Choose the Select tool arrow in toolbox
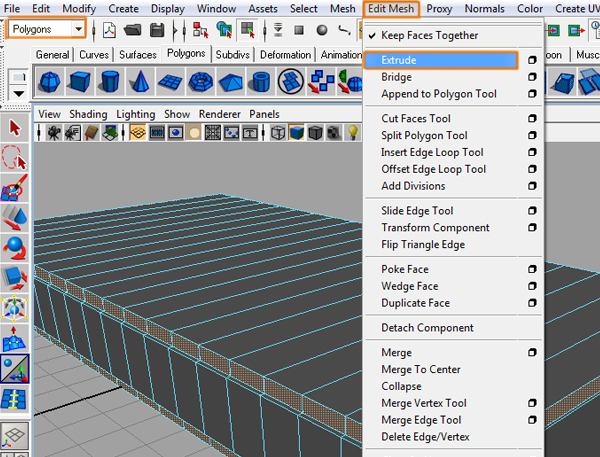This screenshot has height=457, width=600. pos(15,128)
